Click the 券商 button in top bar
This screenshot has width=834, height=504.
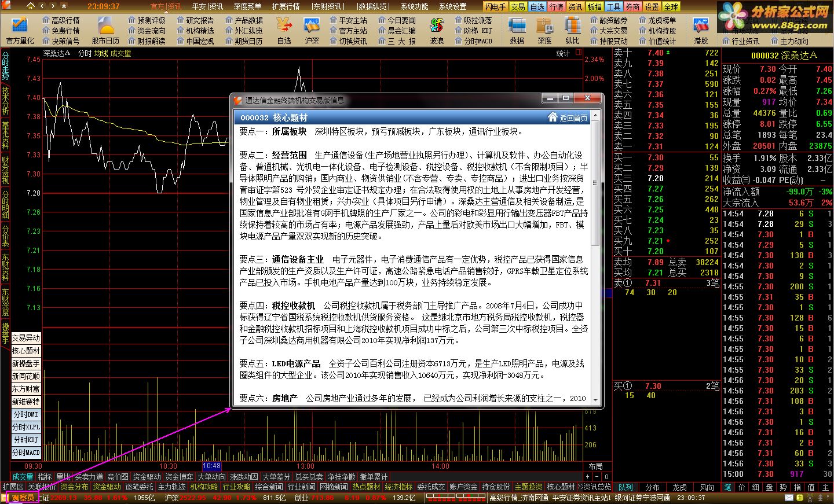632,6
